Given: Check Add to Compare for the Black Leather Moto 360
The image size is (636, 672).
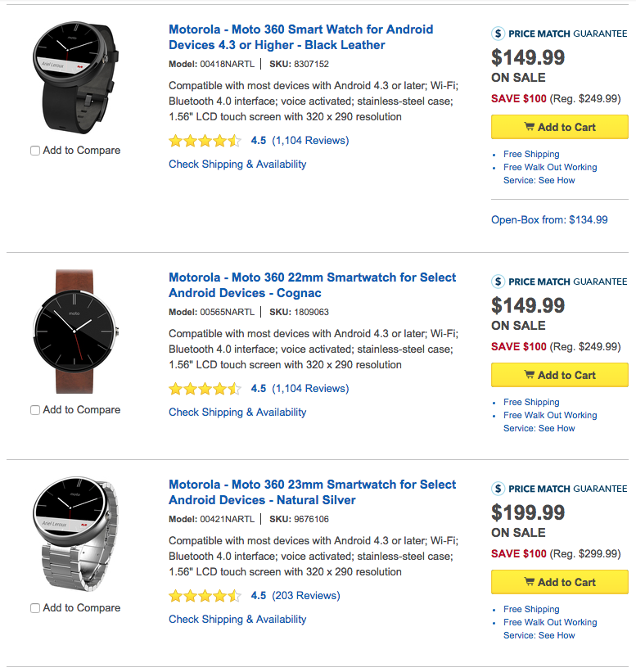Looking at the screenshot, I should [34, 151].
